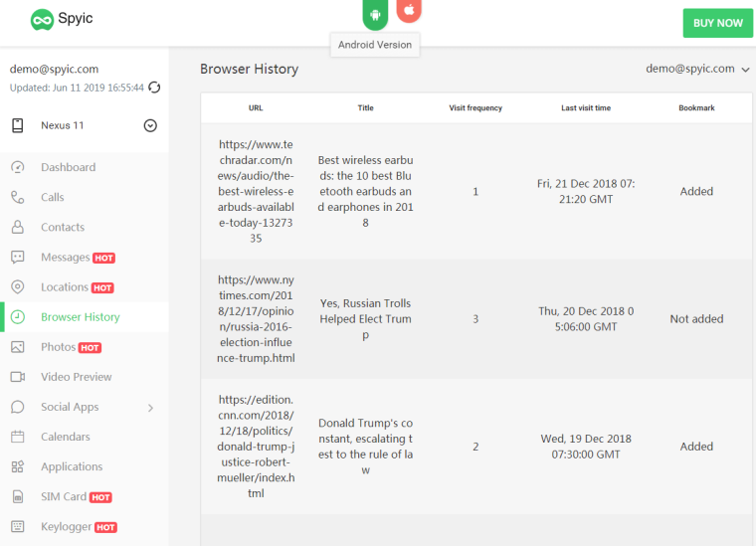Image resolution: width=756 pixels, height=546 pixels.
Task: Expand the Nexus 11 device dropdown arrow
Action: (x=150, y=125)
